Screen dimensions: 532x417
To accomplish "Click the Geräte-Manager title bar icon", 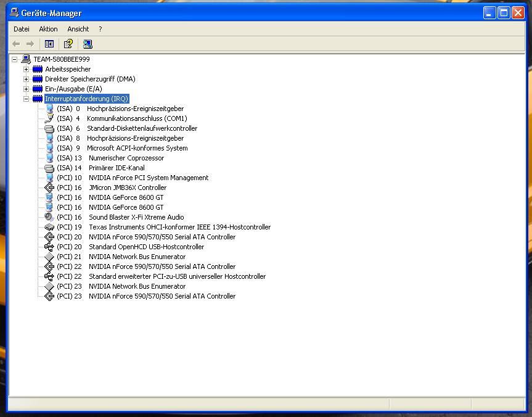I will [14, 13].
